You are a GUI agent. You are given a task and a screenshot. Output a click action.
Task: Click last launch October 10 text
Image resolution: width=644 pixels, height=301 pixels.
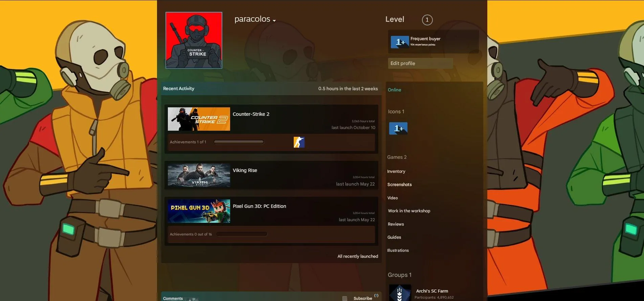[353, 128]
